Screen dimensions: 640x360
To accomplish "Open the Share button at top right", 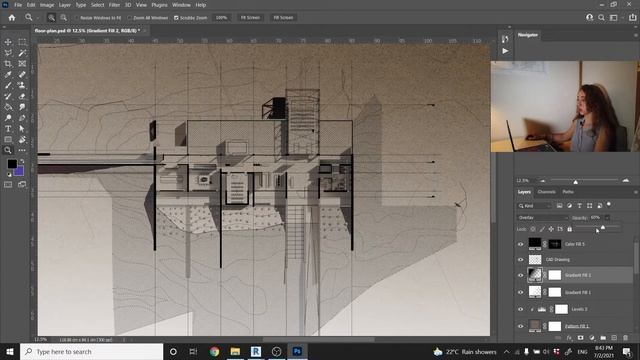I will point(632,18).
